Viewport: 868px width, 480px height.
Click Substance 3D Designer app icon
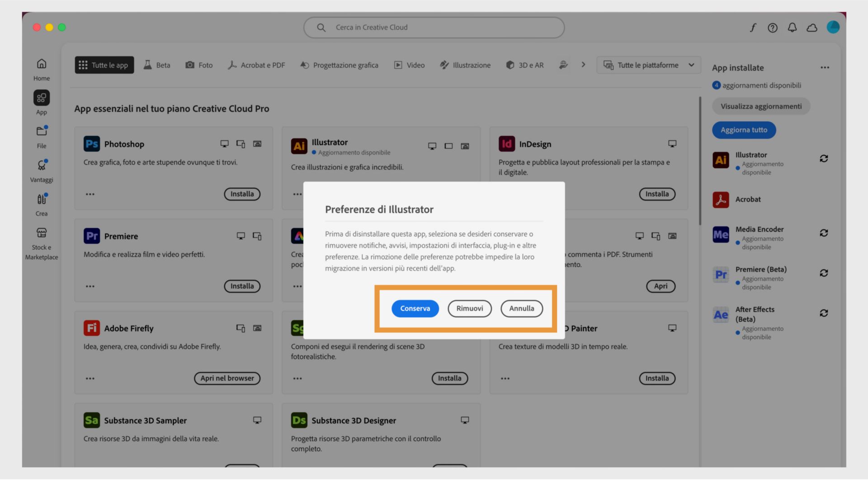coord(299,420)
